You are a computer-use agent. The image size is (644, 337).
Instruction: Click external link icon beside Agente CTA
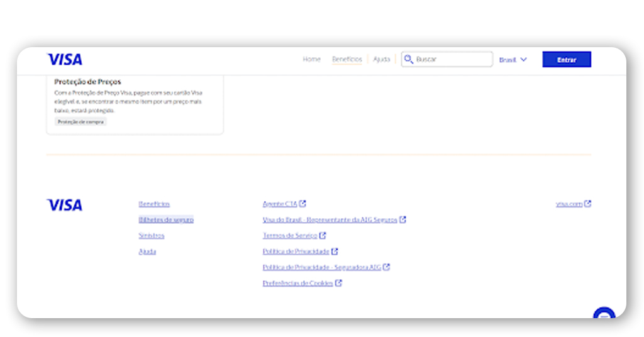click(303, 204)
